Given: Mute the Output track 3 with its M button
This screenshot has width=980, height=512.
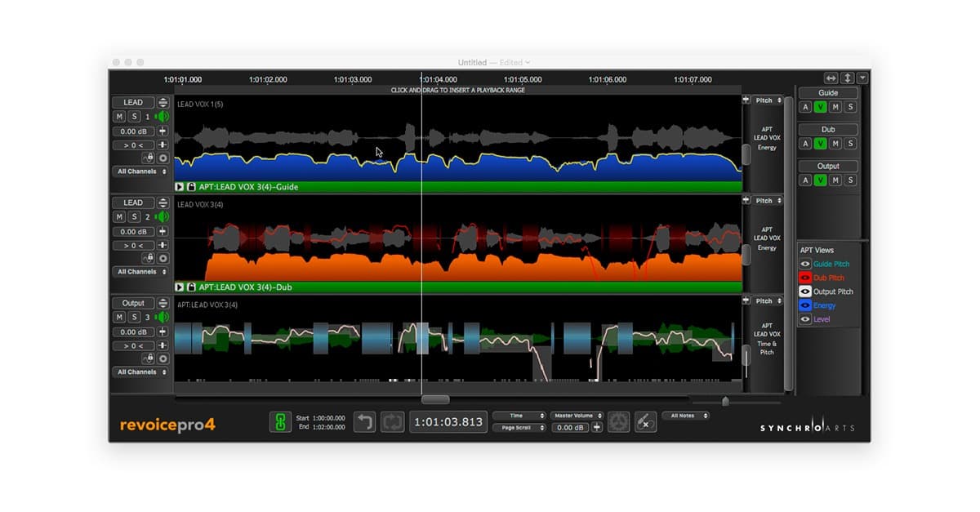Looking at the screenshot, I should coord(119,317).
